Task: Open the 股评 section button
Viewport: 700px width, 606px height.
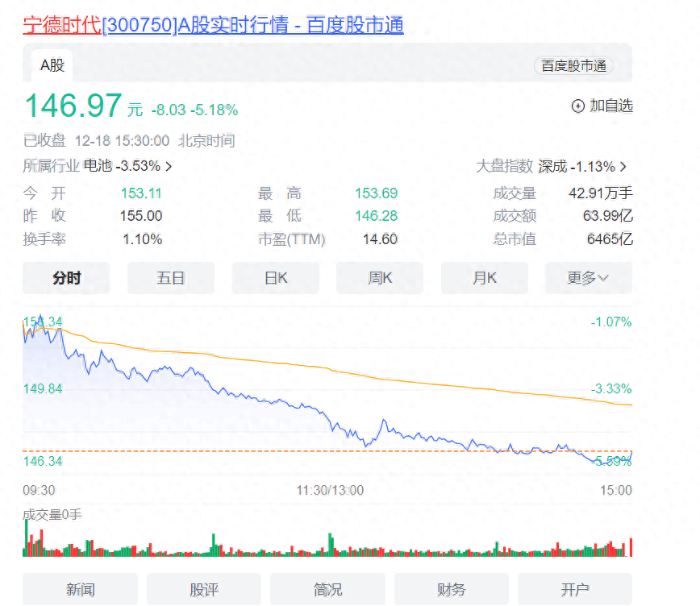Action: pyautogui.click(x=204, y=590)
